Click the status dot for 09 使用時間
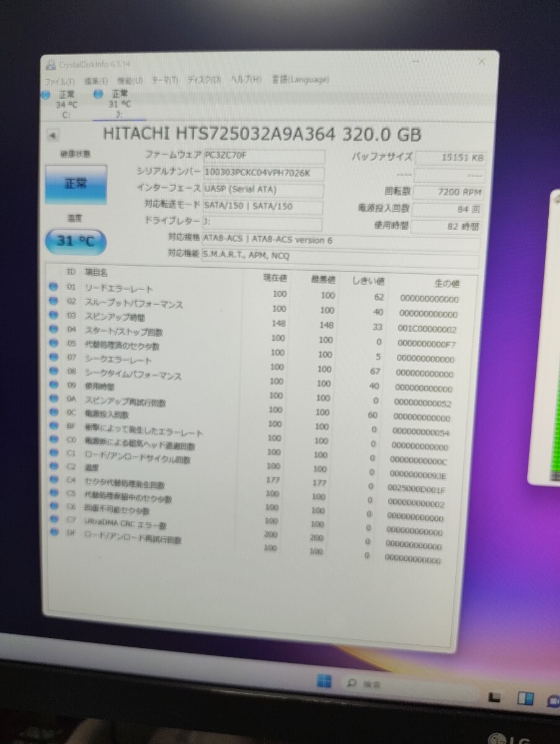Viewport: 560px width, 744px height. pos(53,385)
